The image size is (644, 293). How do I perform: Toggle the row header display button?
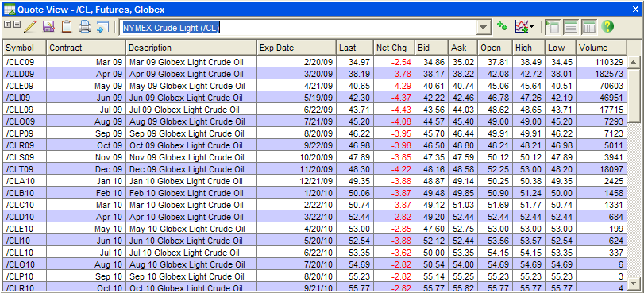[x=553, y=27]
